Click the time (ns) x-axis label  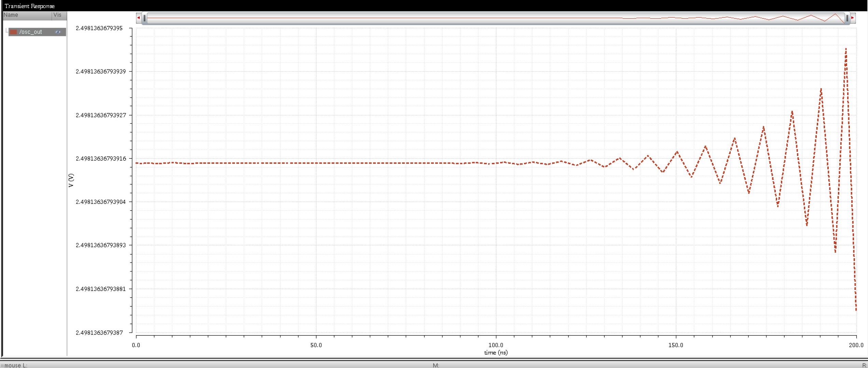(496, 353)
